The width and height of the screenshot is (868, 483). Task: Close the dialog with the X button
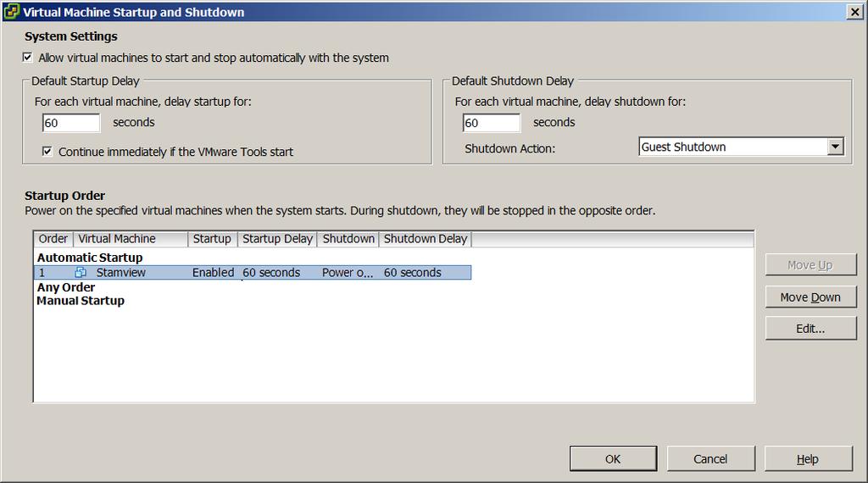(x=854, y=12)
